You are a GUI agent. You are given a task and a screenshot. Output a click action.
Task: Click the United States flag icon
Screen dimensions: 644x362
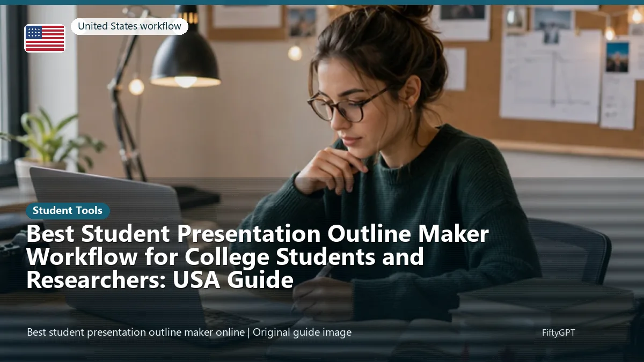pos(45,38)
